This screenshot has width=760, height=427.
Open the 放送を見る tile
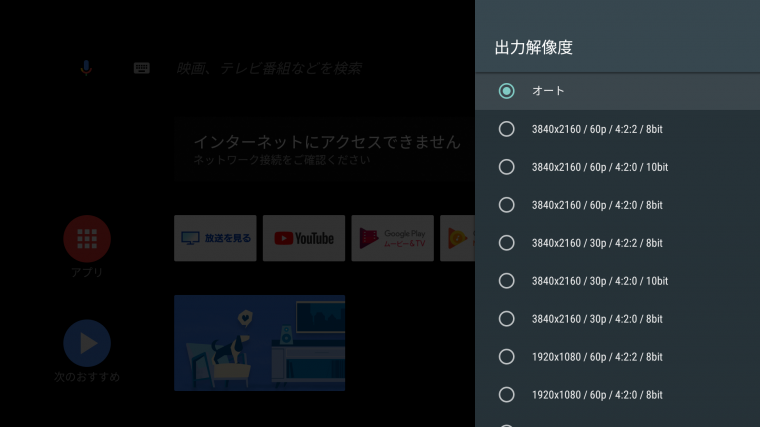[215, 238]
